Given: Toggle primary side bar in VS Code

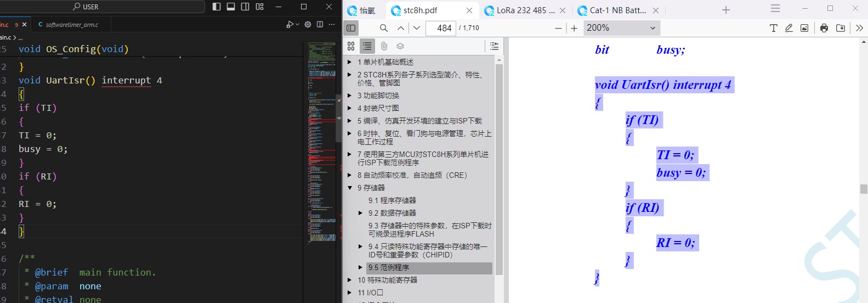Looking at the screenshot, I should point(217,7).
